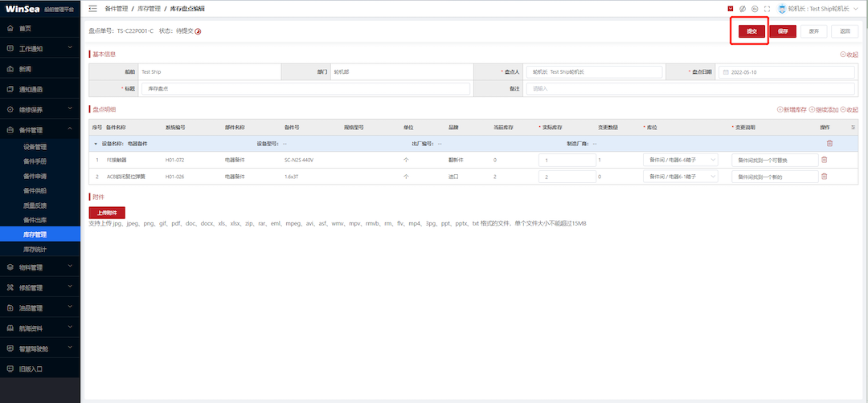The width and height of the screenshot is (868, 403).
Task: Click the red 提交 button
Action: point(751,31)
